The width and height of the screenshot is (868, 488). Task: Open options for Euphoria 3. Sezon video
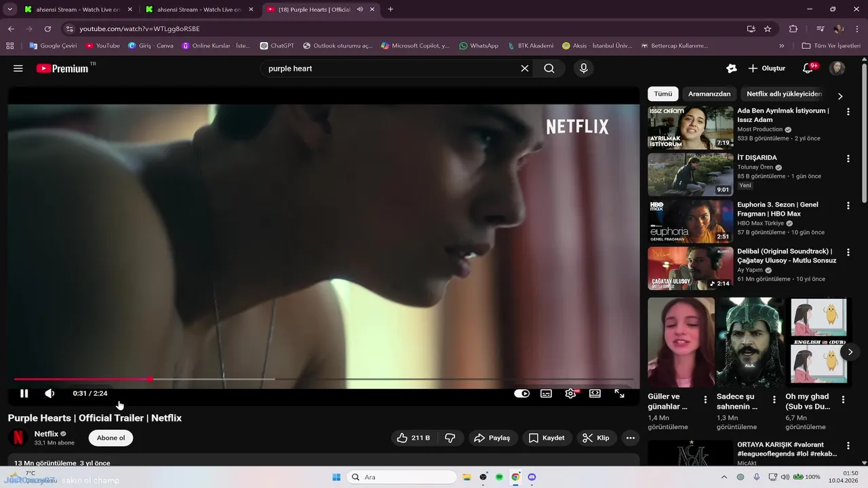click(x=848, y=205)
